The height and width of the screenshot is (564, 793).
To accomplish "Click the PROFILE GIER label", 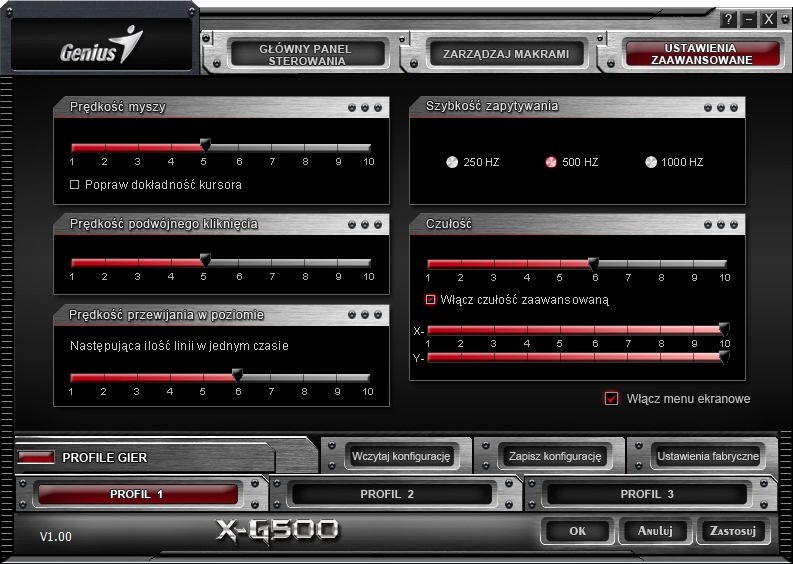I will click(x=105, y=457).
